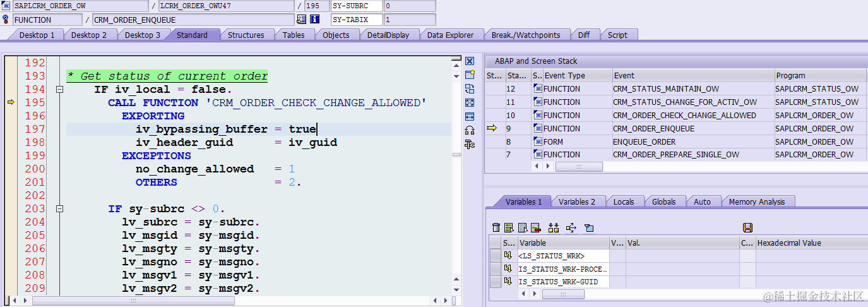868x307 pixels.
Task: Open the Structures tab
Action: (x=246, y=35)
